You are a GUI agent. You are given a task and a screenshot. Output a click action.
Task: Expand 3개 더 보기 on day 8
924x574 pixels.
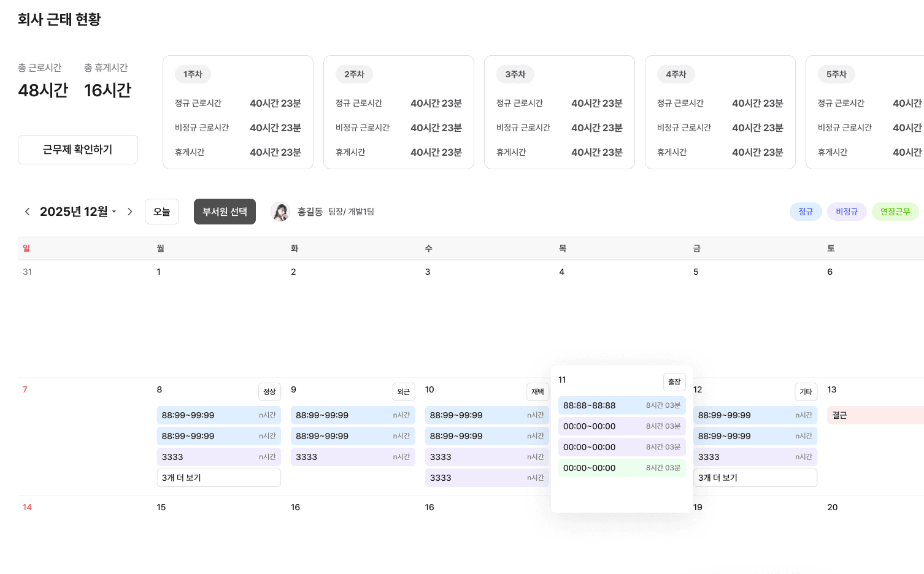[x=218, y=478]
